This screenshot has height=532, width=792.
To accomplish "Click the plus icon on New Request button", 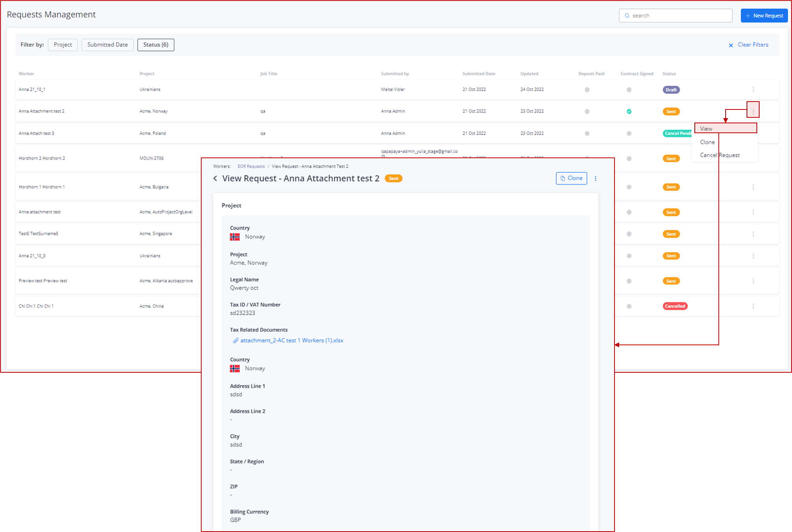I will coord(748,15).
